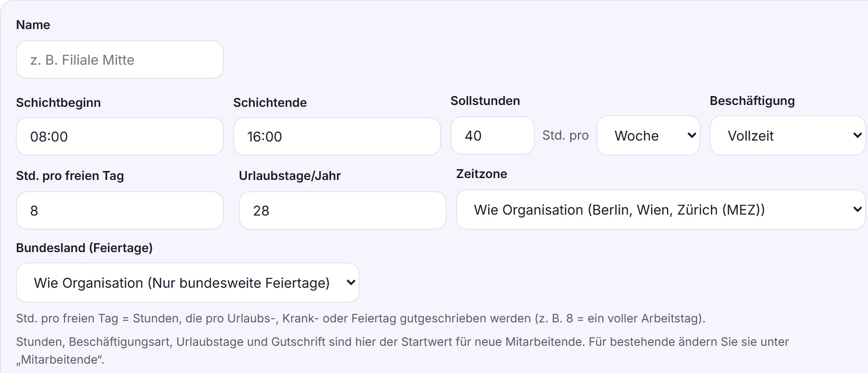This screenshot has width=868, height=373.
Task: Open the Woche period dropdown
Action: click(648, 135)
